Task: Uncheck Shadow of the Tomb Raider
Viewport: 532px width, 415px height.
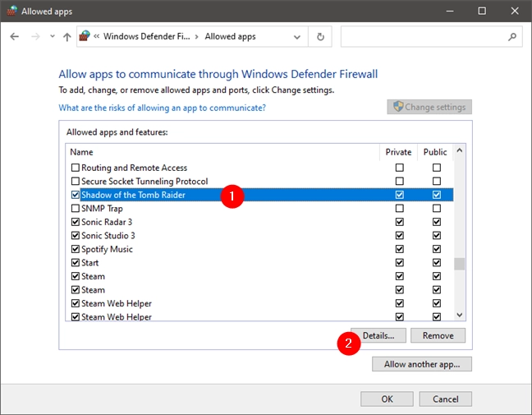Action: [76, 195]
